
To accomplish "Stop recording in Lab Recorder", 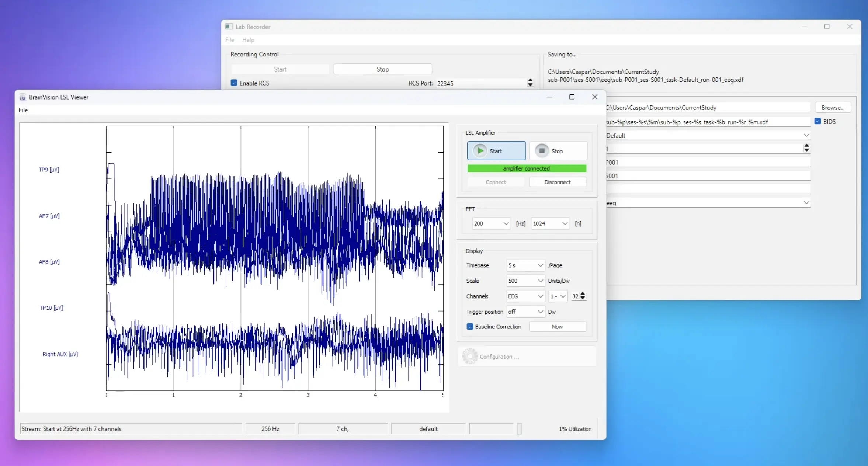I will click(382, 69).
